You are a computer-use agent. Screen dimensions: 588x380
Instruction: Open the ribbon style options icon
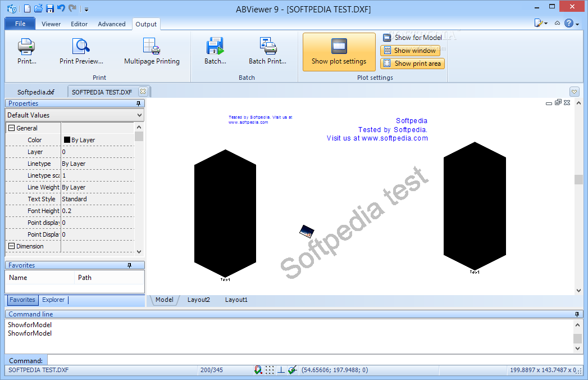[x=540, y=23]
